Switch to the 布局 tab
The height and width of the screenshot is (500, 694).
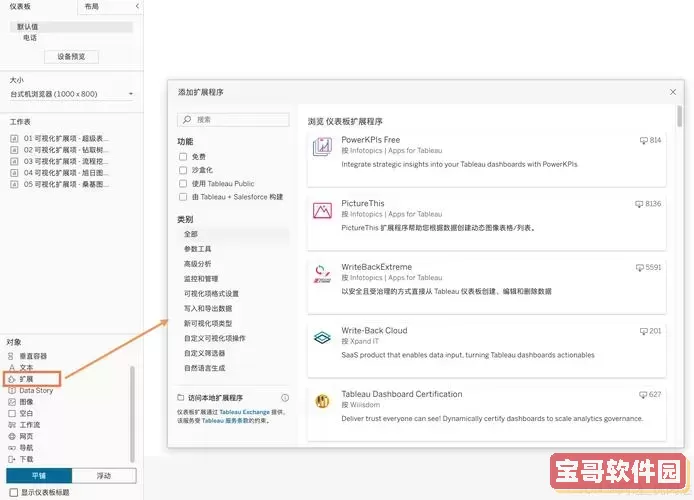92,6
